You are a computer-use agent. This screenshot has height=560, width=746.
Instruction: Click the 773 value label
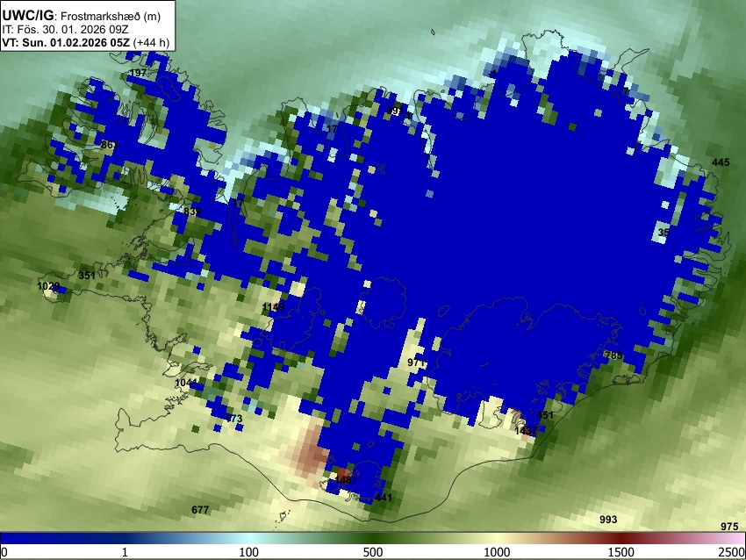tap(233, 419)
